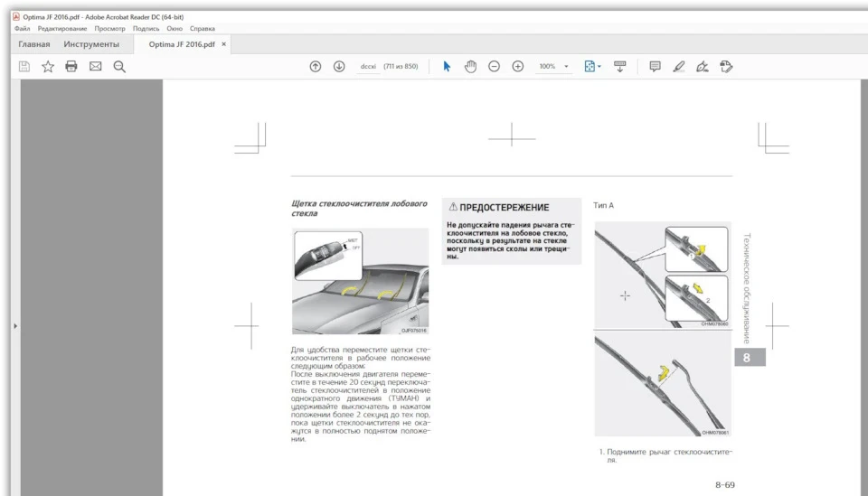Open the Файл menu

(22, 28)
